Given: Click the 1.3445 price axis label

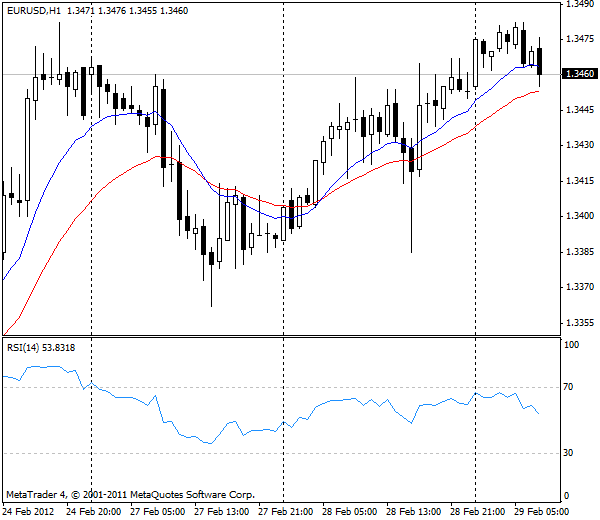Looking at the screenshot, I should click(580, 110).
